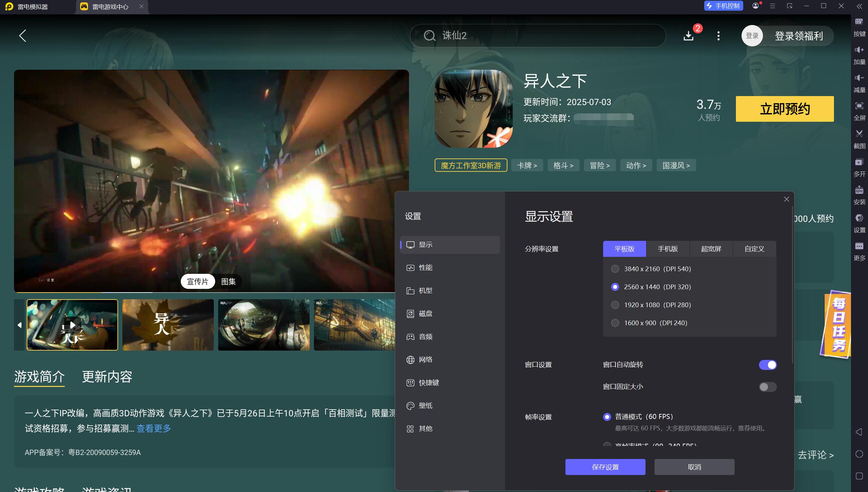Click the screenshot scissors icon in sidebar

[x=859, y=134]
